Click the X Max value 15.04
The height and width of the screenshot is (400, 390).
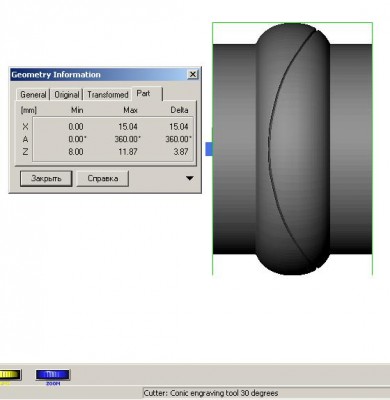(x=128, y=127)
